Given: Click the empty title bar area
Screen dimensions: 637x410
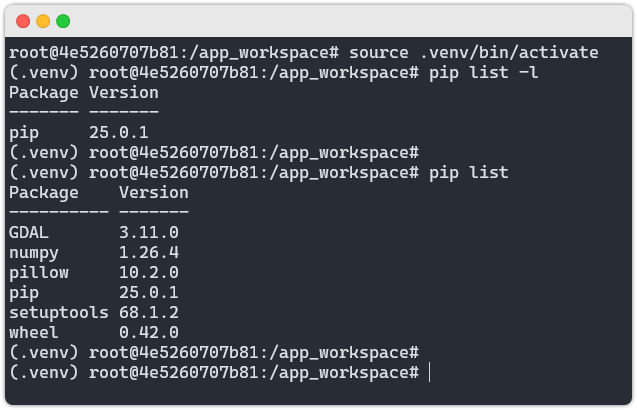Looking at the screenshot, I should click(x=349, y=21).
